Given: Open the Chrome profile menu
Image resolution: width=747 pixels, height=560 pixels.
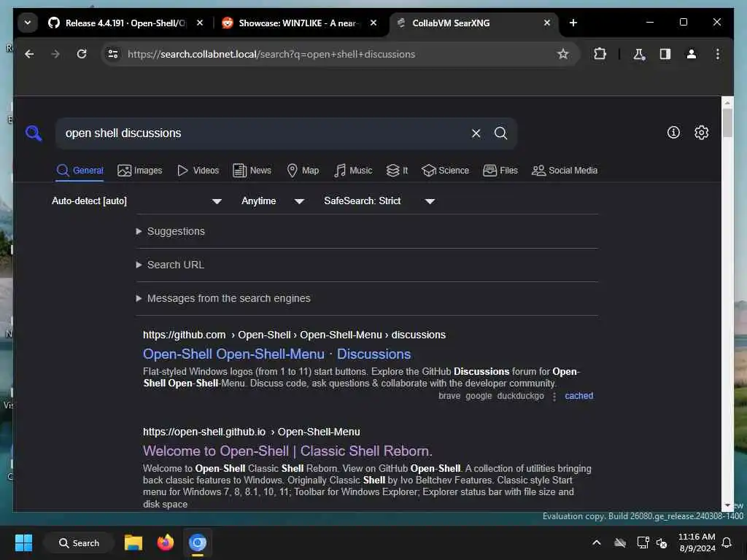Looking at the screenshot, I should [692, 54].
